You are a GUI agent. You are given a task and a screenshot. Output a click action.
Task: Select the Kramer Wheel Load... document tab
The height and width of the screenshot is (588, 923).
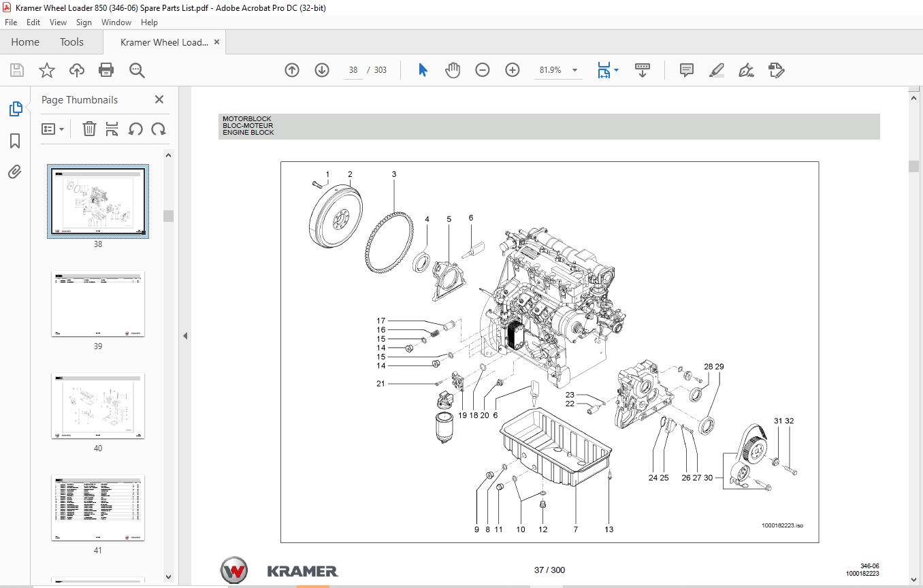pos(164,42)
